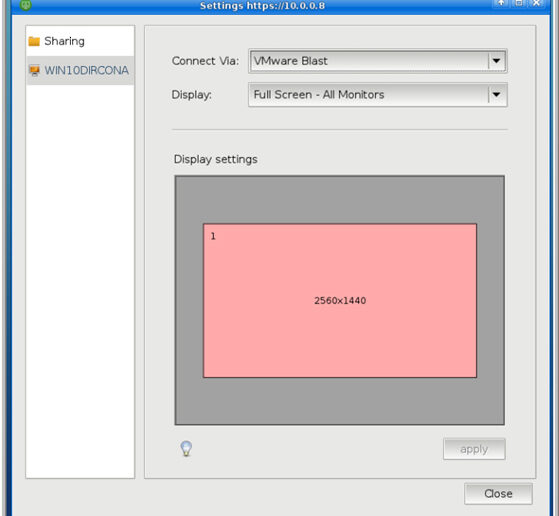The width and height of the screenshot is (559, 516).
Task: Click the lightbulb hint icon
Action: (x=186, y=449)
